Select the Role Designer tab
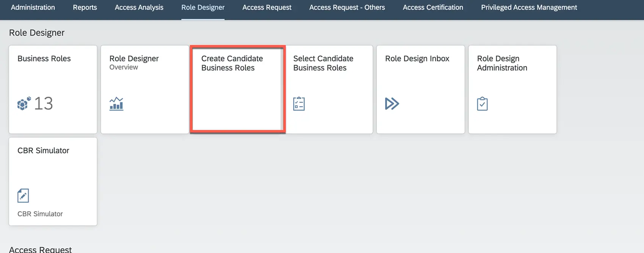 pyautogui.click(x=203, y=8)
